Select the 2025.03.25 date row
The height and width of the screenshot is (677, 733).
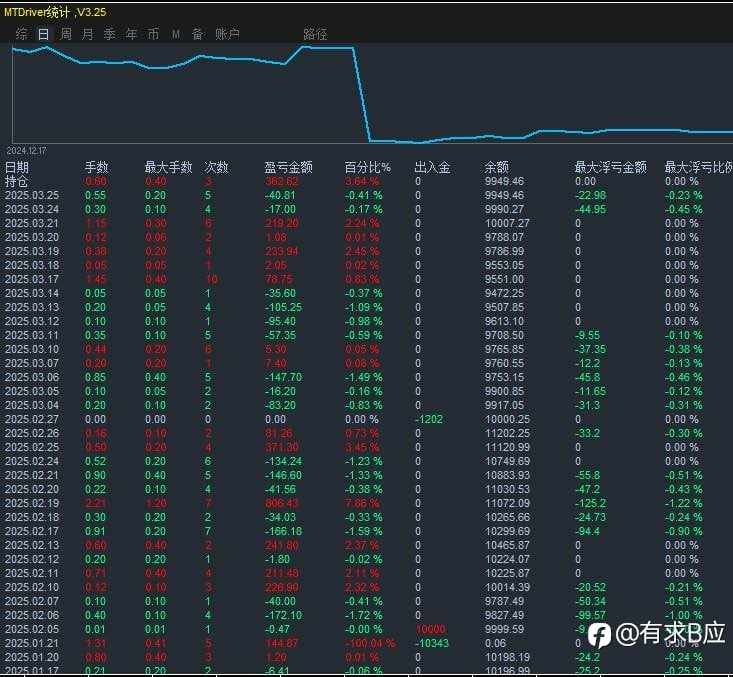[366, 195]
